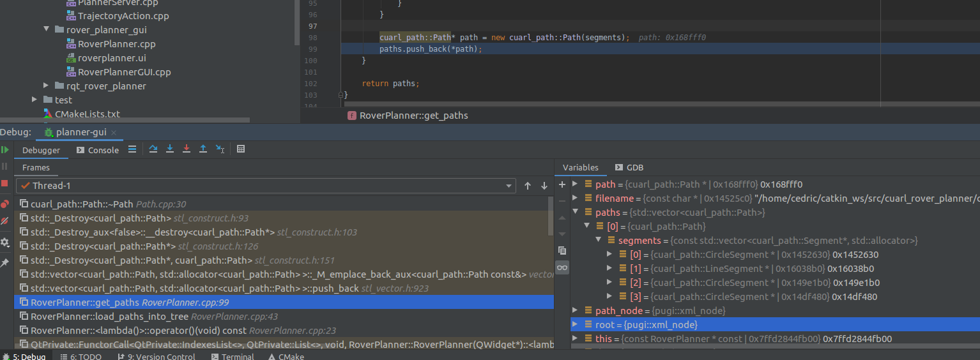Open RoverPlanner.cpp in the project tree
This screenshot has width=980, height=360.
pos(111,44)
